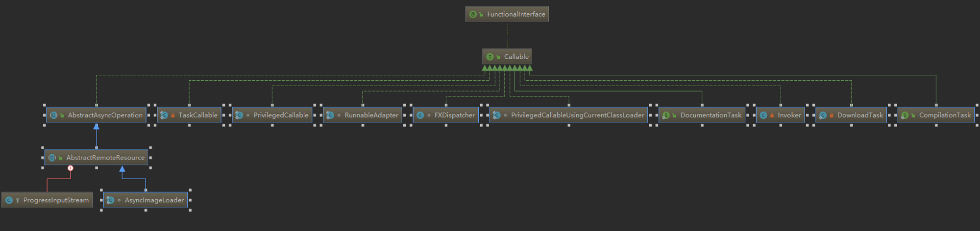Click the interface icon of DocumentationTask

point(666,115)
